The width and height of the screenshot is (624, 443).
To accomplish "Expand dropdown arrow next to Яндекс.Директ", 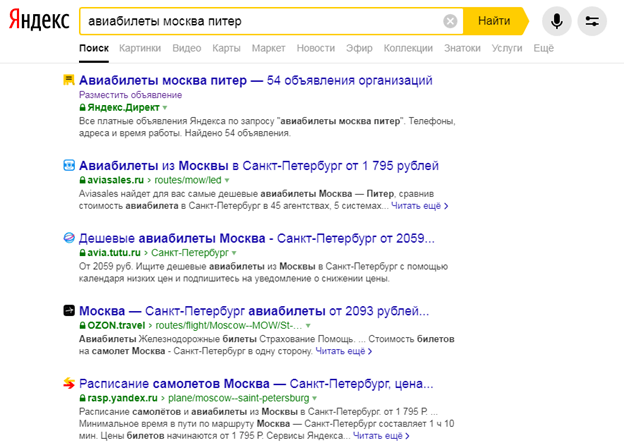I will click(x=165, y=108).
